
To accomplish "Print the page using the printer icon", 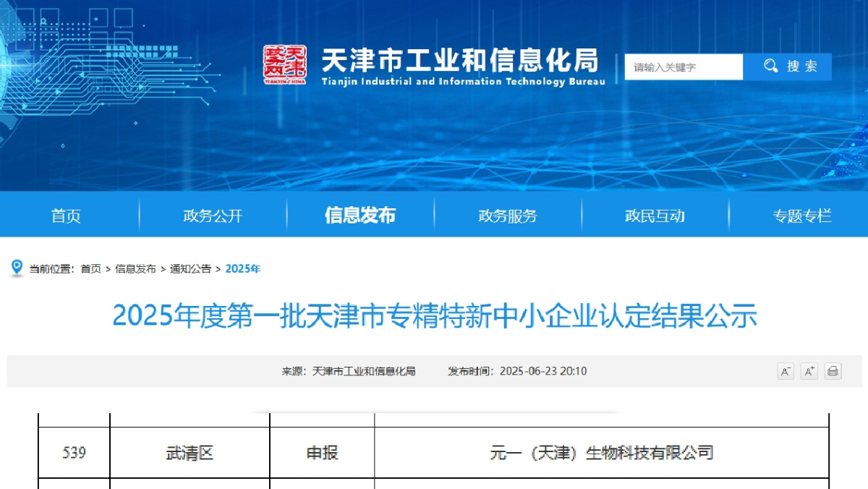I will 833,371.
